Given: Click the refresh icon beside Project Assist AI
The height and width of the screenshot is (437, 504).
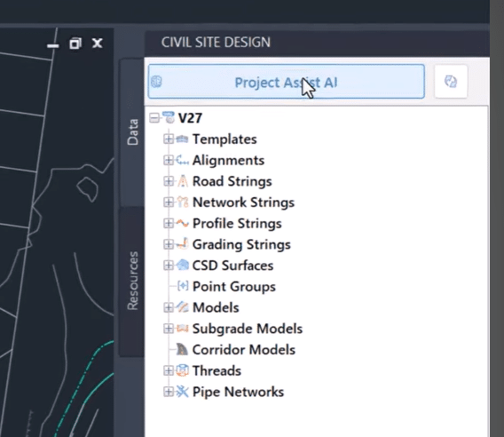Looking at the screenshot, I should [x=451, y=82].
